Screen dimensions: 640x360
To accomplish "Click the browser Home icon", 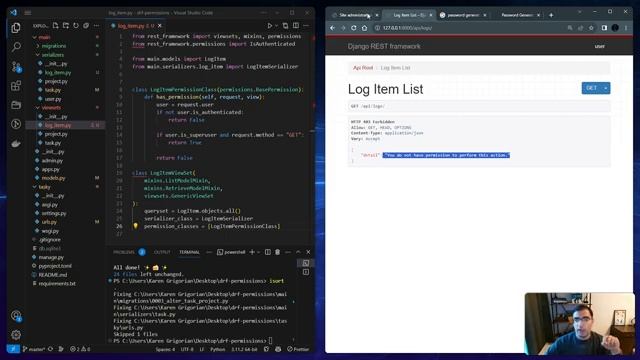I will 364,28.
